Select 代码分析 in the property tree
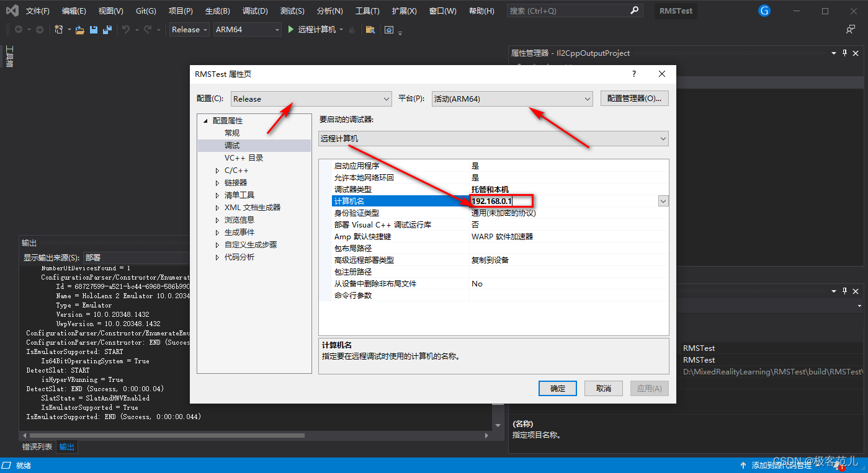 [239, 257]
